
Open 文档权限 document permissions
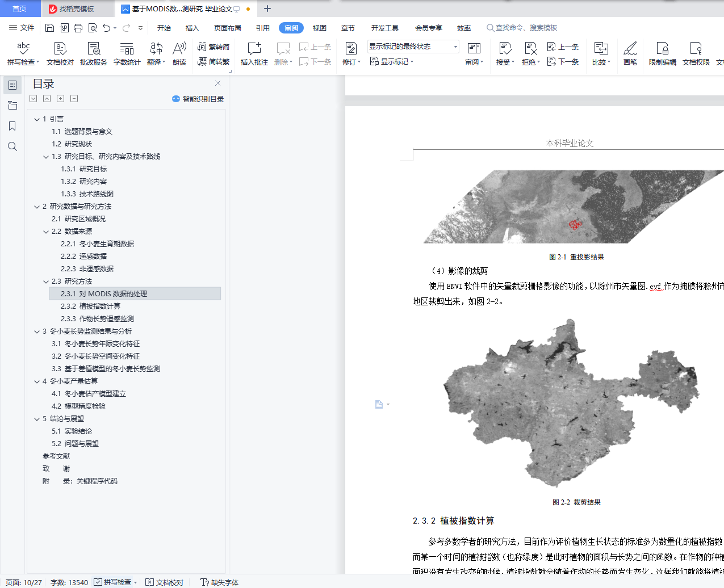[696, 53]
